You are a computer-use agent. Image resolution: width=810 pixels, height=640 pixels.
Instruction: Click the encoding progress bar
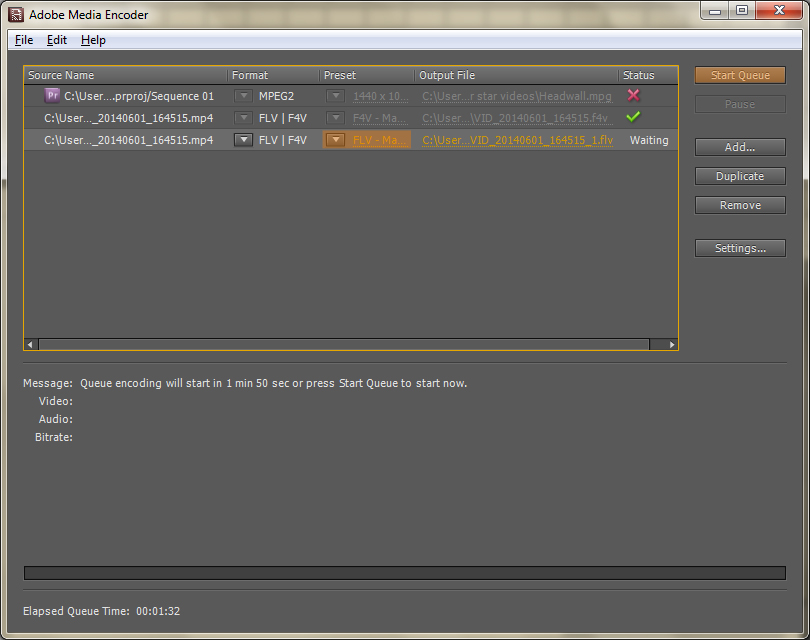[404, 573]
